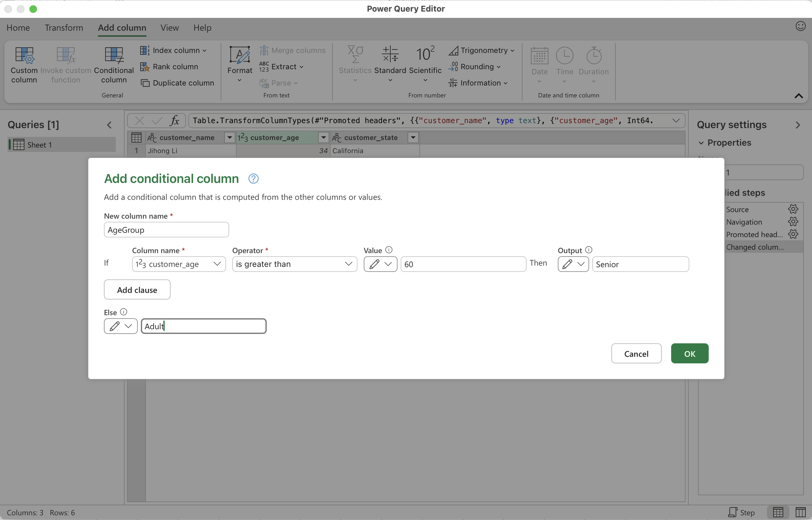Click the Custom column icon
The width and height of the screenshot is (812, 520).
(24, 56)
